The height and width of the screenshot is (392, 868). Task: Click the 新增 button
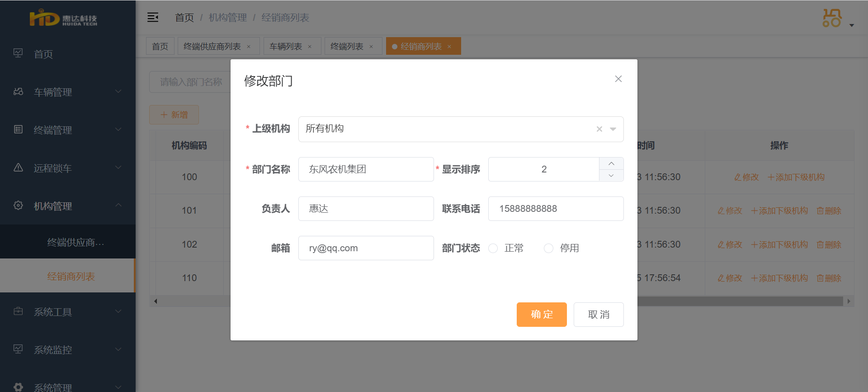coord(174,115)
